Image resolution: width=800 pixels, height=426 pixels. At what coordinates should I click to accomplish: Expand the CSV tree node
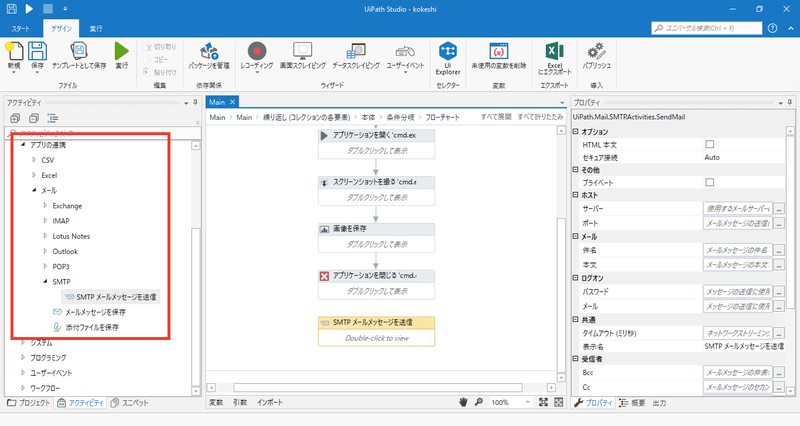click(x=34, y=160)
